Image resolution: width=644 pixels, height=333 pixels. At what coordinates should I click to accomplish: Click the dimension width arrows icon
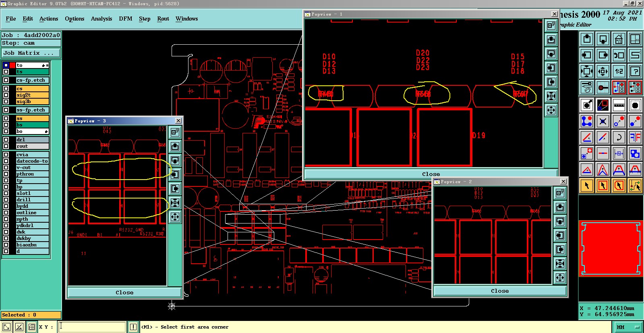[x=619, y=153]
